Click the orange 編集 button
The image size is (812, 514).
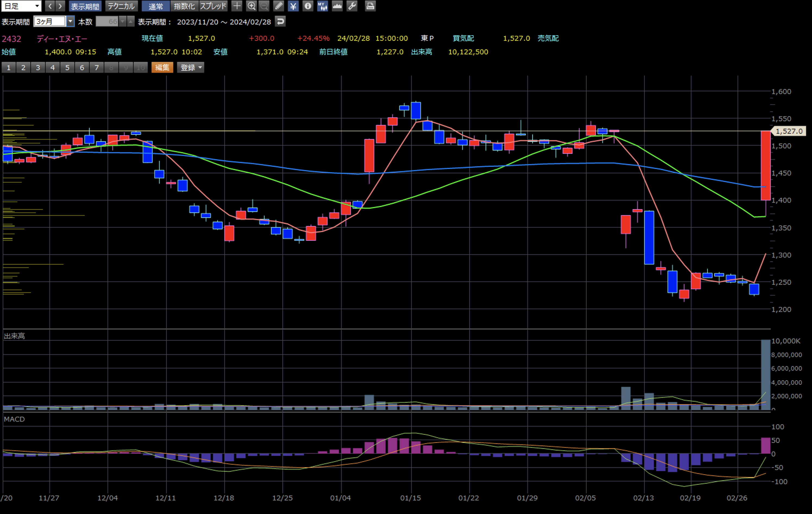tap(162, 67)
